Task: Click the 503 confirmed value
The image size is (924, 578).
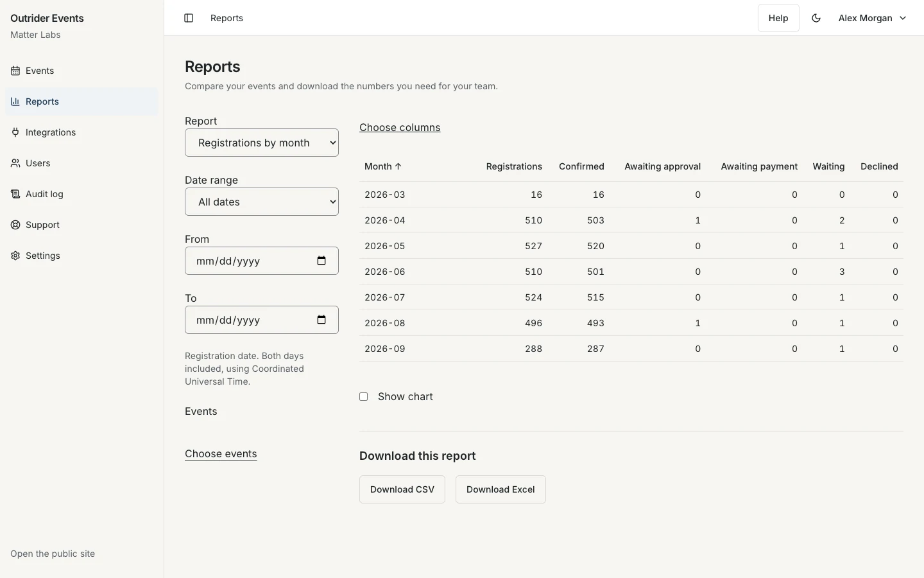Action: click(595, 220)
